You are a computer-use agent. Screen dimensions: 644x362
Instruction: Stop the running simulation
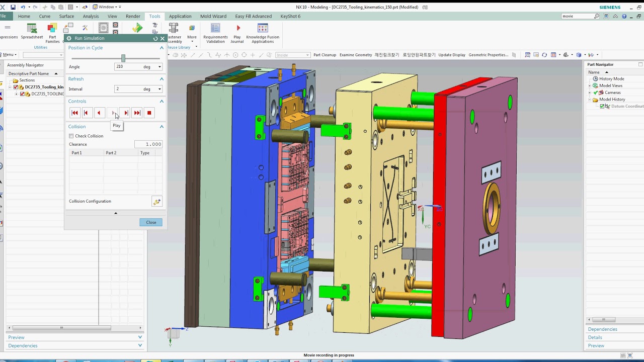coord(149,113)
